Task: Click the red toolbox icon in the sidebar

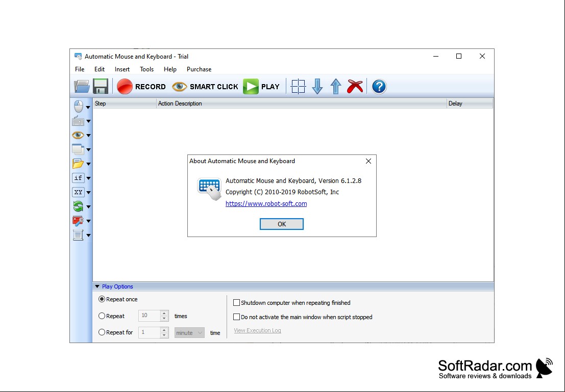Action: (78, 221)
